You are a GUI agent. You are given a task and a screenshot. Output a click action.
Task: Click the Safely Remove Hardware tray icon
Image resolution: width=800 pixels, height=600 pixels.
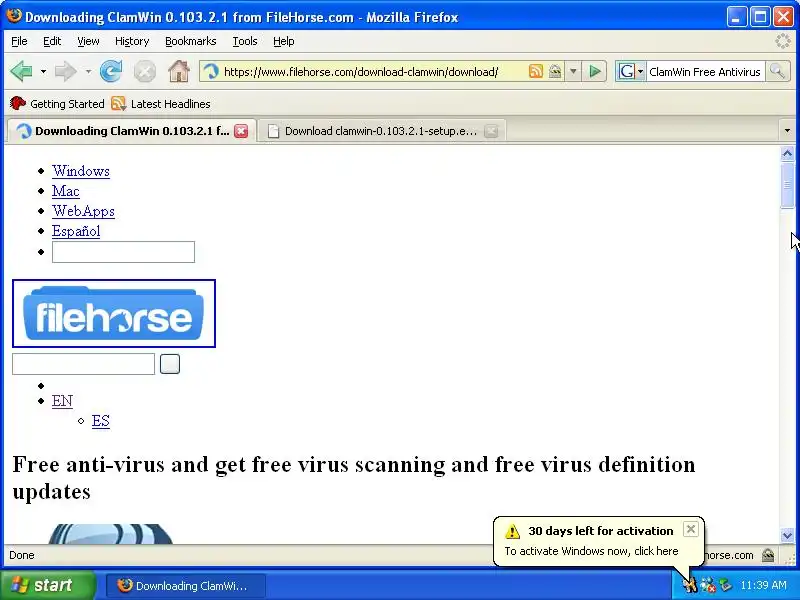(724, 585)
